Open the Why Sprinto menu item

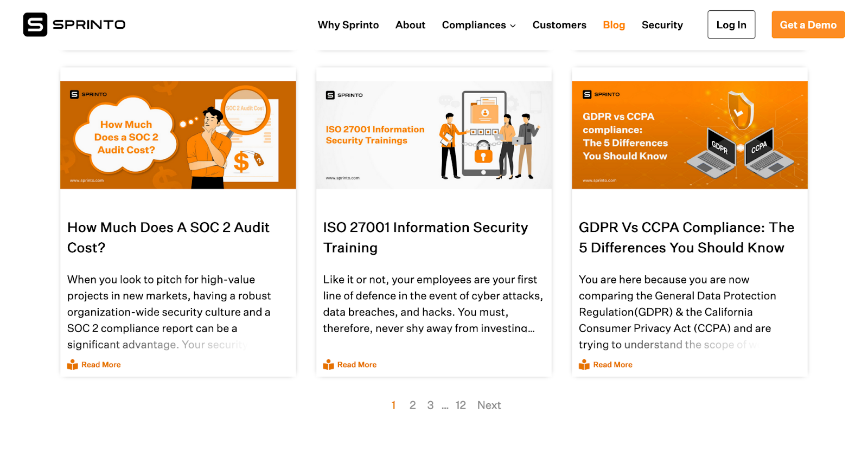348,25
